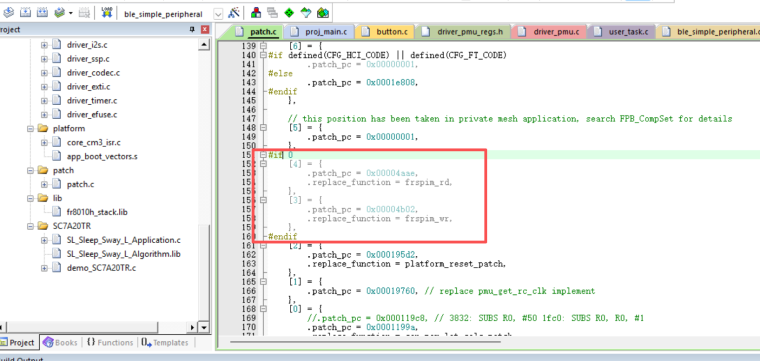
Task: Collapse the lib folder group
Action: (x=31, y=198)
